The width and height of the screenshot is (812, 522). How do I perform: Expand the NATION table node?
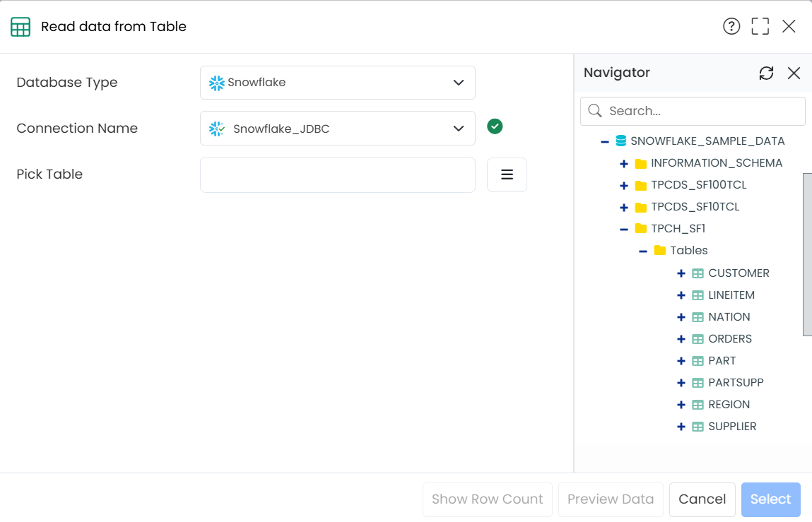[x=681, y=317]
